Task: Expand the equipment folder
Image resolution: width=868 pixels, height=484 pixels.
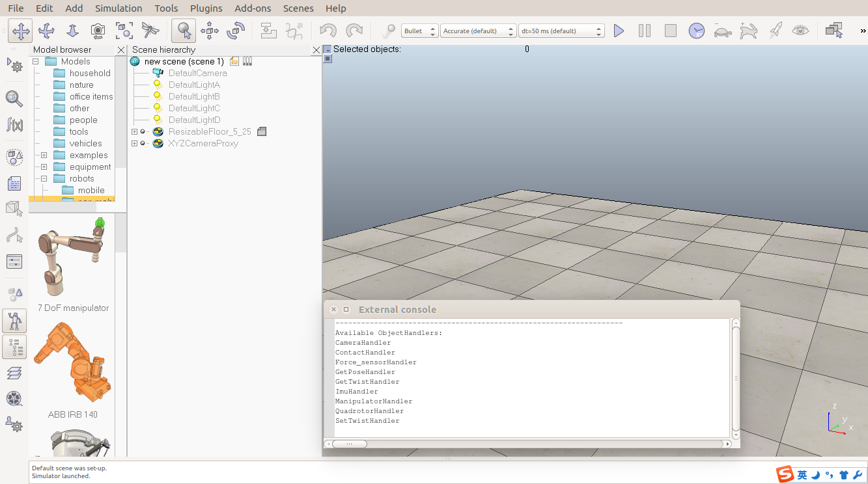Action: click(44, 167)
